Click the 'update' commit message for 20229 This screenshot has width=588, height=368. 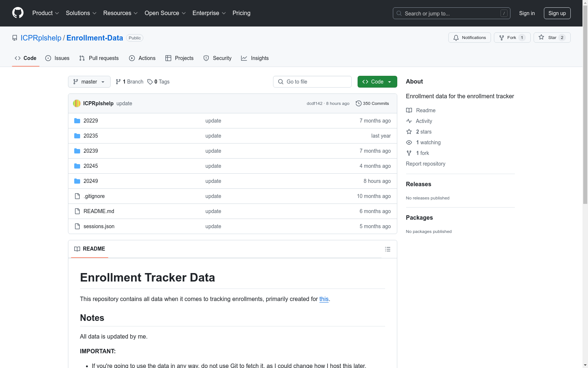click(x=213, y=121)
